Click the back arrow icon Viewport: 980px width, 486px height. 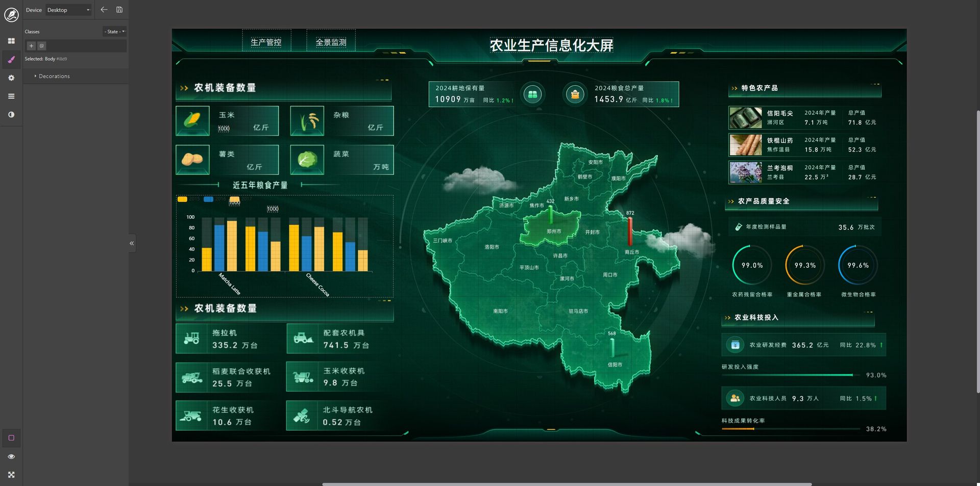pos(104,10)
